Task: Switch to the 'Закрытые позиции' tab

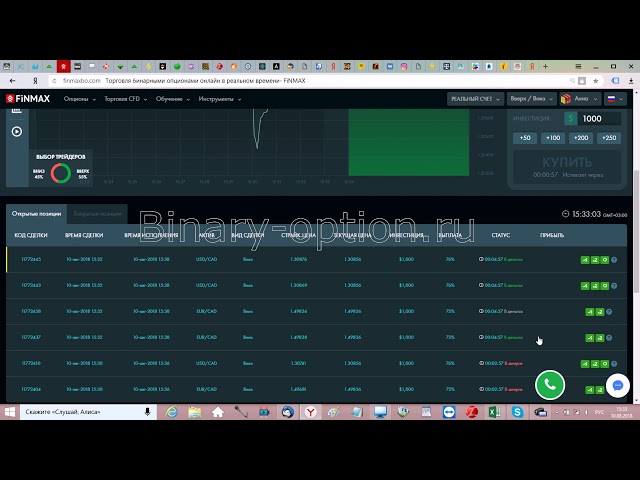Action: coord(99,213)
